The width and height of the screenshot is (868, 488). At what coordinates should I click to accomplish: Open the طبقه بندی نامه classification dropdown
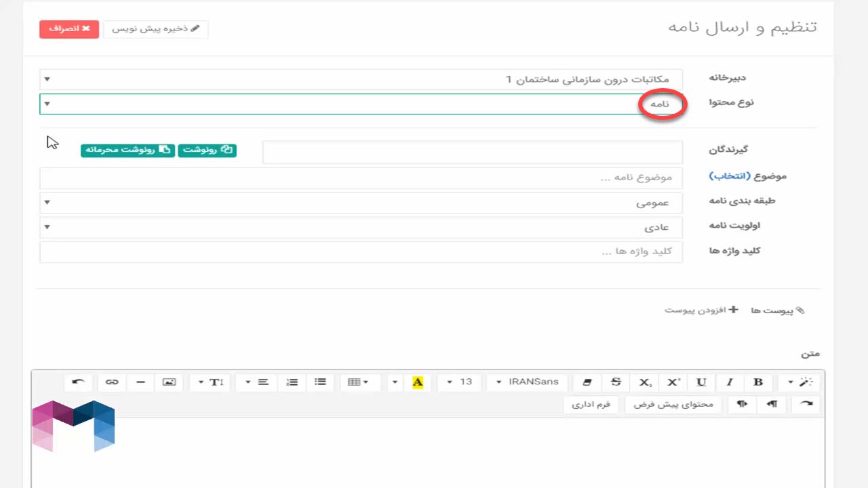[361, 203]
